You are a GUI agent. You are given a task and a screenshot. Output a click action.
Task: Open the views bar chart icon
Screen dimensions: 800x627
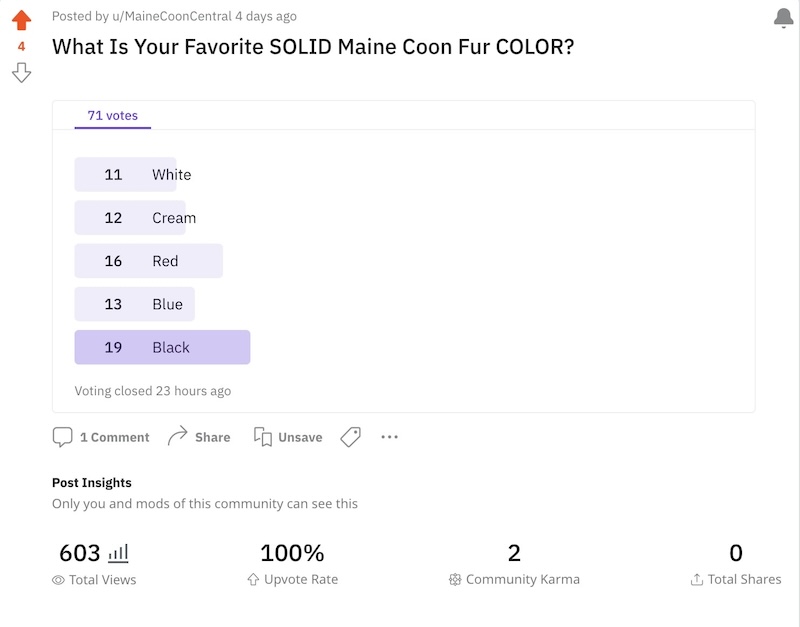click(118, 553)
